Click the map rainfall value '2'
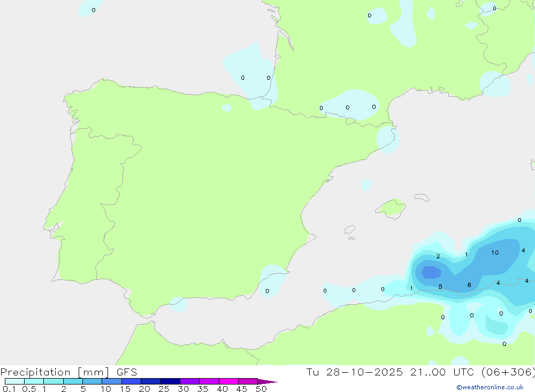Screen dimensions: 535x392 click(438, 256)
